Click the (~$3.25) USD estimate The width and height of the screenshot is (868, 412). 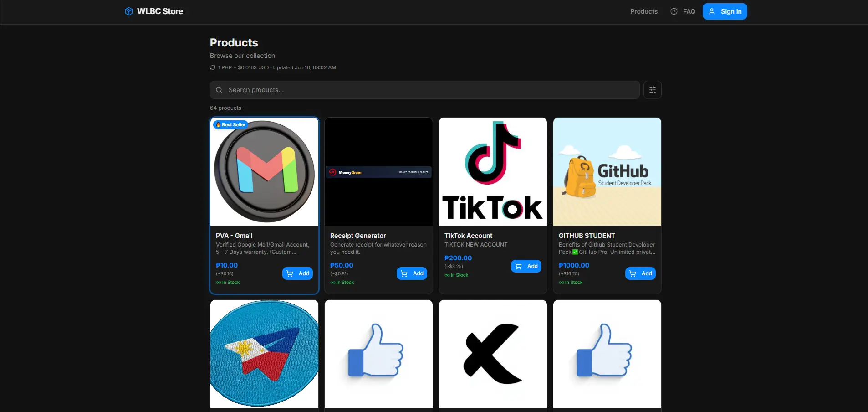pyautogui.click(x=454, y=267)
